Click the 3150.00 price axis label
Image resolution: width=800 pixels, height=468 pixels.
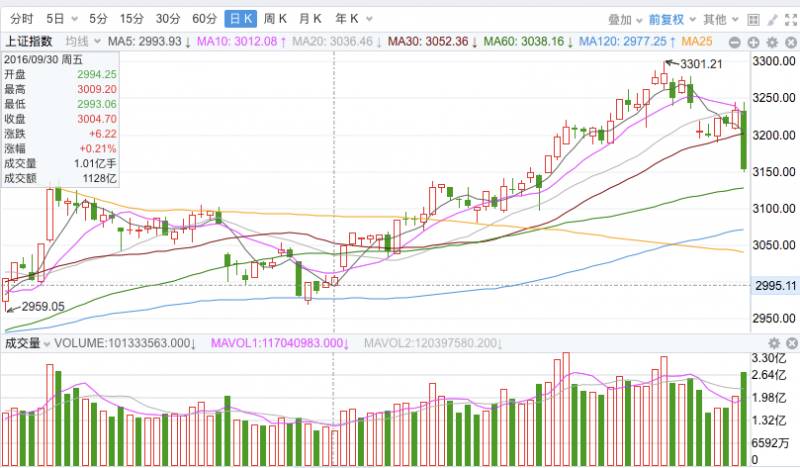coord(774,171)
